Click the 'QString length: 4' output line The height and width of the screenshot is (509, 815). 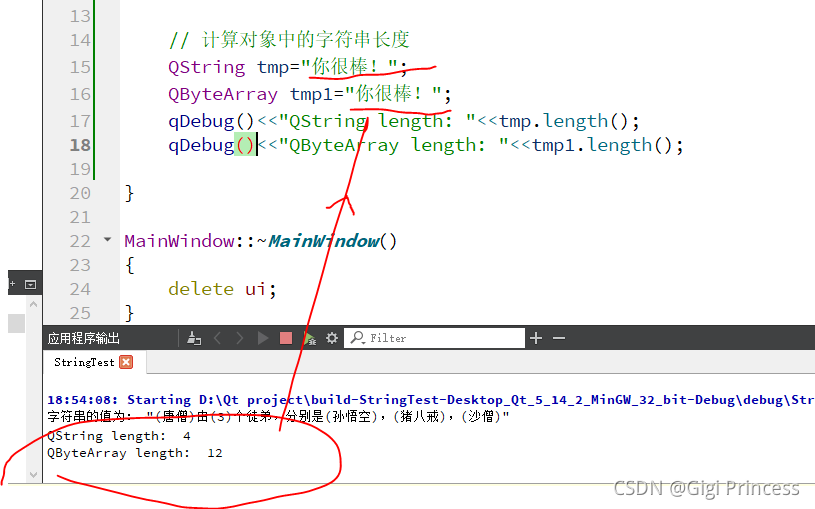coord(119,436)
